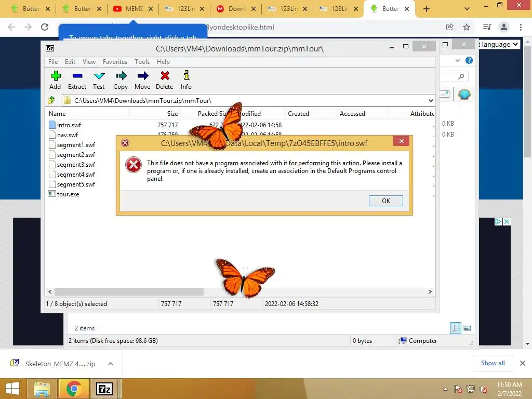The image size is (532, 399).
Task: Sort by the Accessed column header
Action: click(362, 114)
